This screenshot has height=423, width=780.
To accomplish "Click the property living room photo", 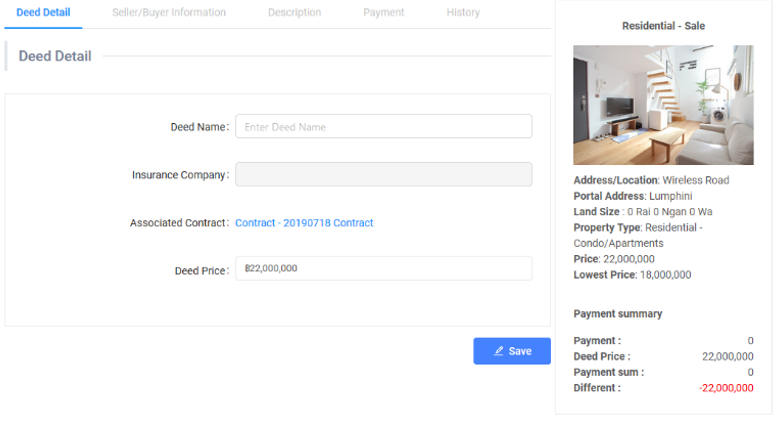I will pos(663,105).
